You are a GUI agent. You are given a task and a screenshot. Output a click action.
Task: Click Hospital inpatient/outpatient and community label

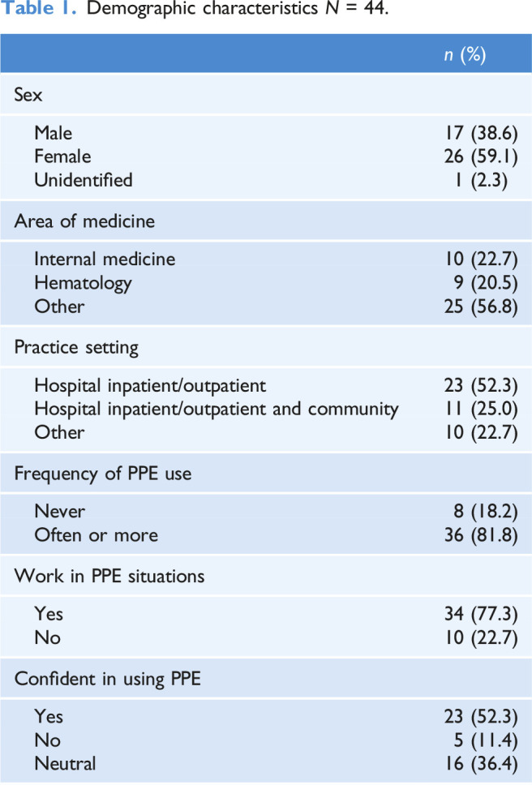(217, 409)
